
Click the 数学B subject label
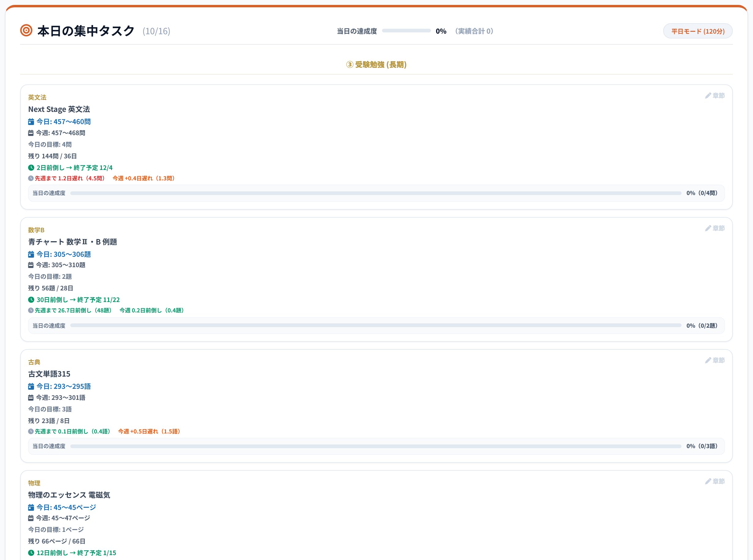(36, 230)
